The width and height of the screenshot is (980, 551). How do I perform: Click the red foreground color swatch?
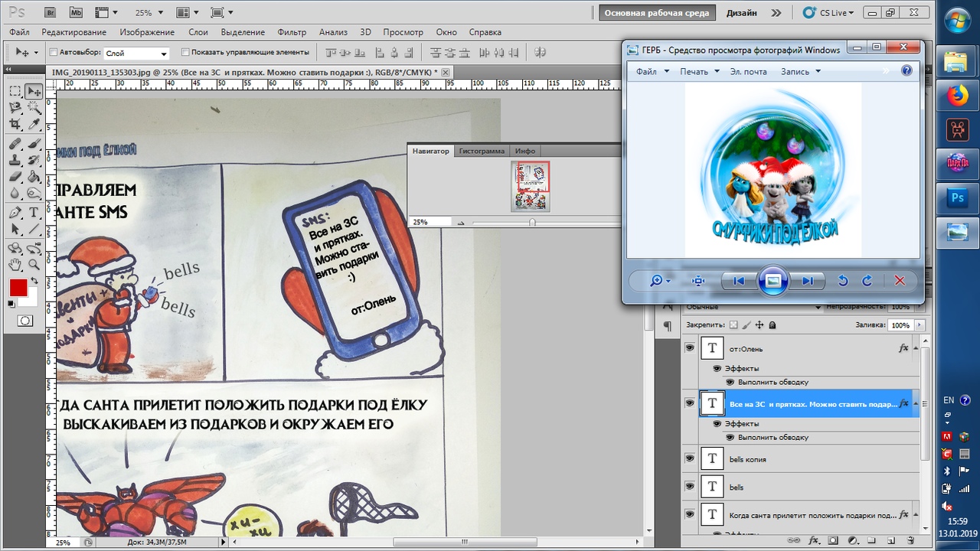click(18, 289)
